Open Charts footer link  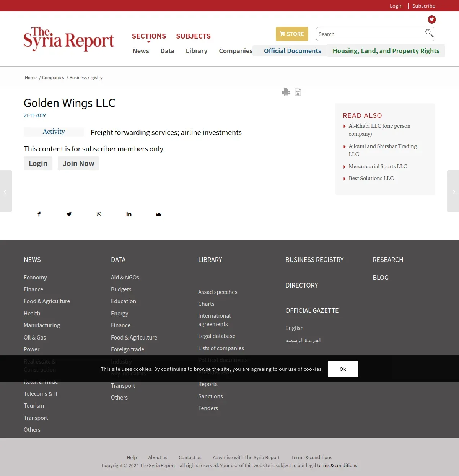point(206,304)
